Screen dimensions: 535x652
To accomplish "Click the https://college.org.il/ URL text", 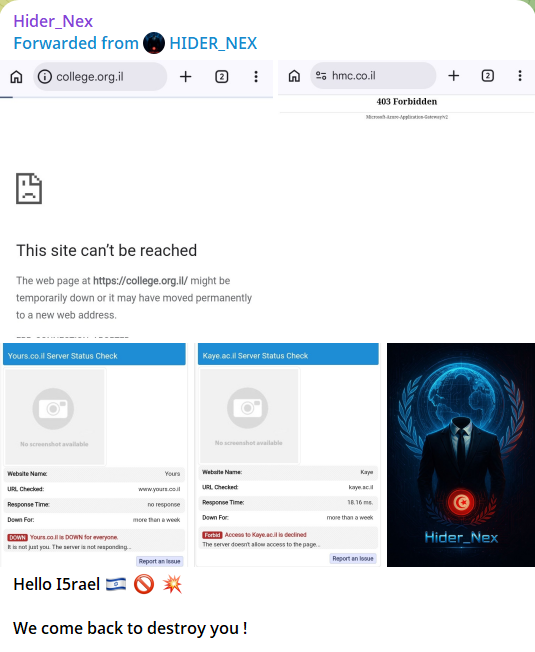I will 140,281.
